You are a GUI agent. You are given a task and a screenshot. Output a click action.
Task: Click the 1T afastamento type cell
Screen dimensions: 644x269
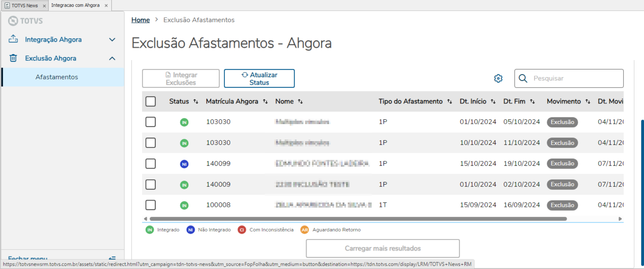pyautogui.click(x=383, y=205)
